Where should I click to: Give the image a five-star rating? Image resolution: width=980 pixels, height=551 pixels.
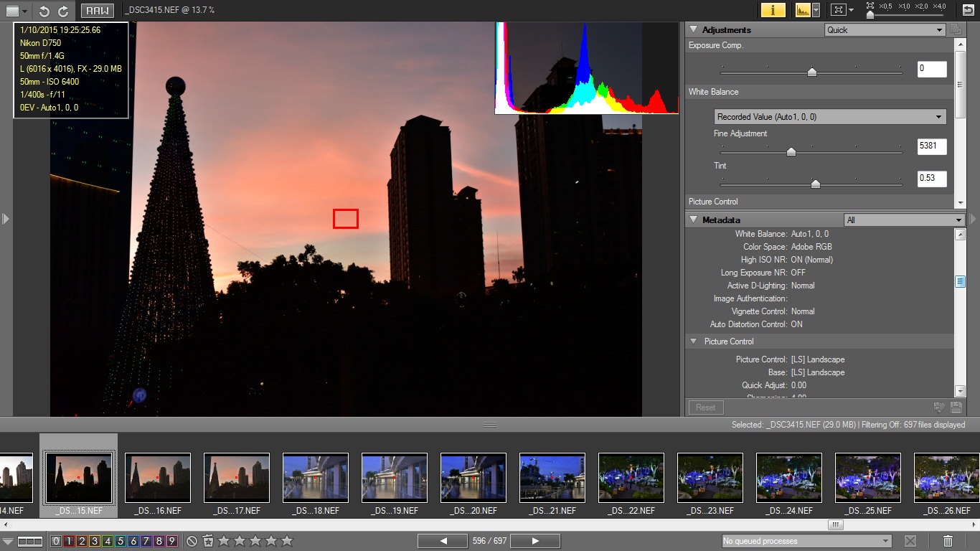(x=287, y=541)
